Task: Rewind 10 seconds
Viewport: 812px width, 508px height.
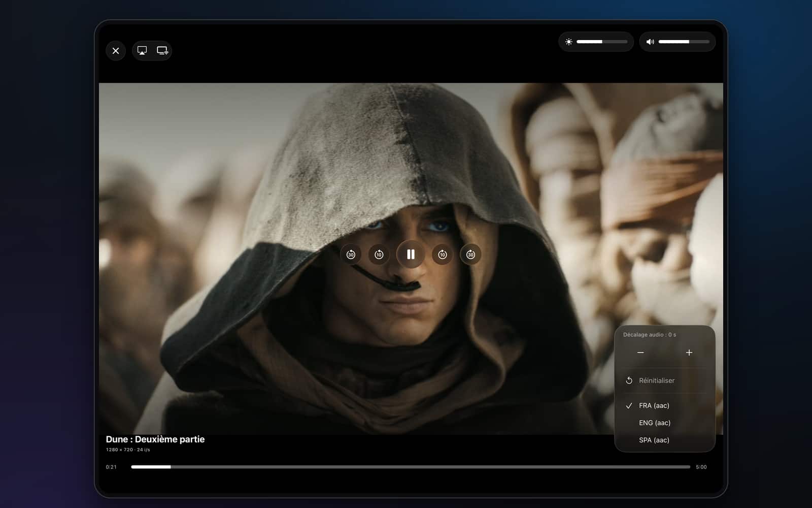Action: point(379,255)
